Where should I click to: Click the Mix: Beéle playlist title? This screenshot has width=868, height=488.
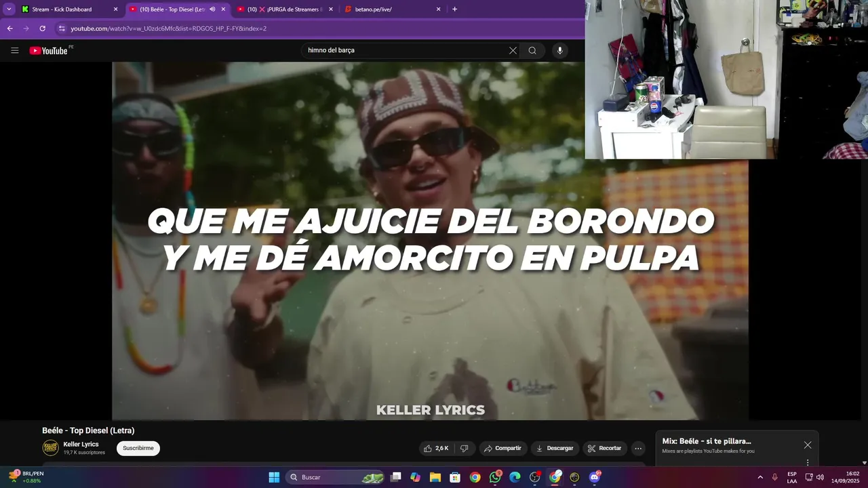pyautogui.click(x=707, y=441)
